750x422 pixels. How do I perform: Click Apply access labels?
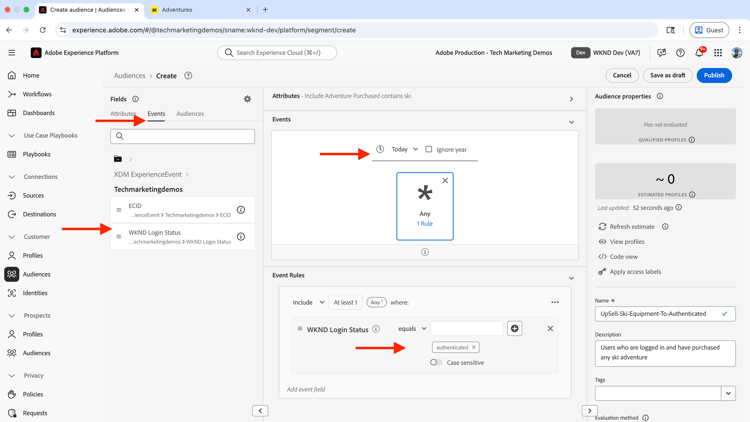coord(635,272)
